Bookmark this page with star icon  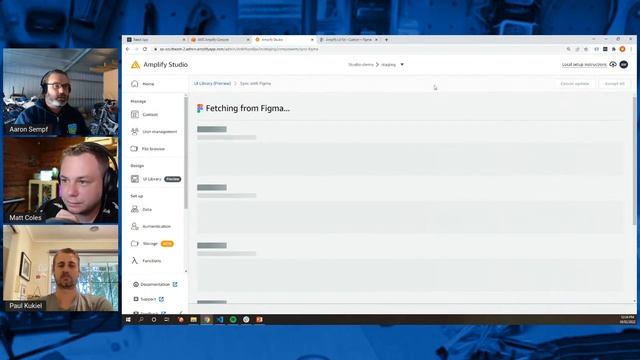tap(586, 49)
